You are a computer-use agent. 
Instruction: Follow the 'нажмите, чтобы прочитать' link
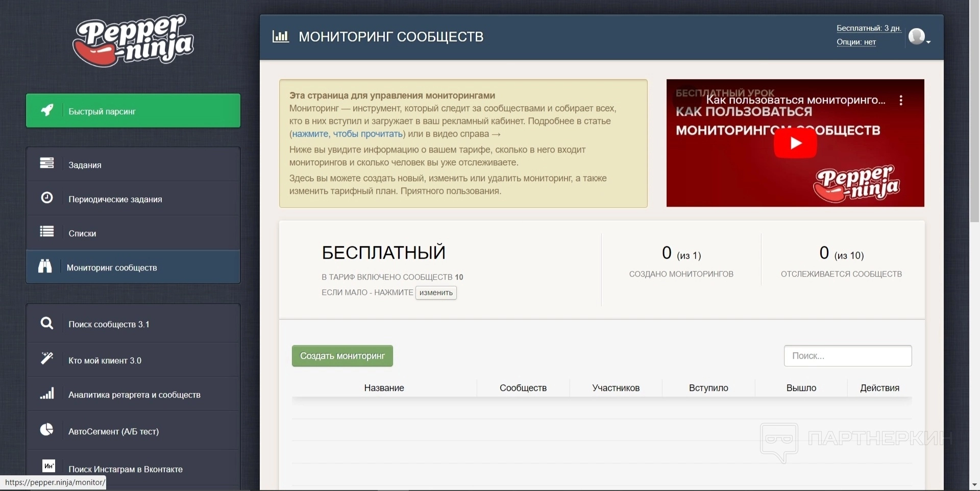pyautogui.click(x=348, y=134)
